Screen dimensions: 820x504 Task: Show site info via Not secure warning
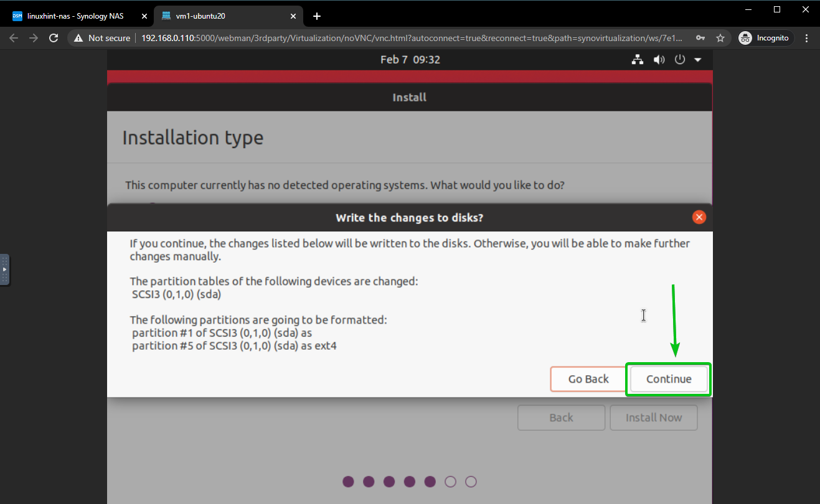click(x=103, y=38)
